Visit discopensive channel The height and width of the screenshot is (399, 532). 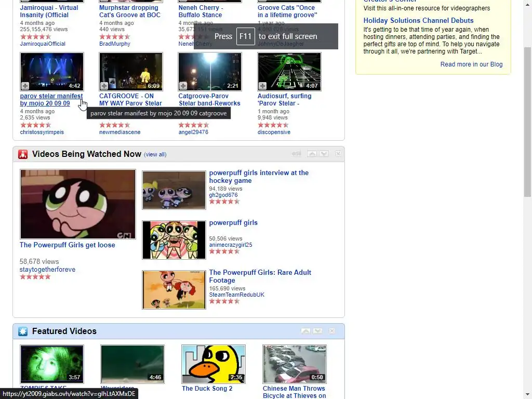274,132
